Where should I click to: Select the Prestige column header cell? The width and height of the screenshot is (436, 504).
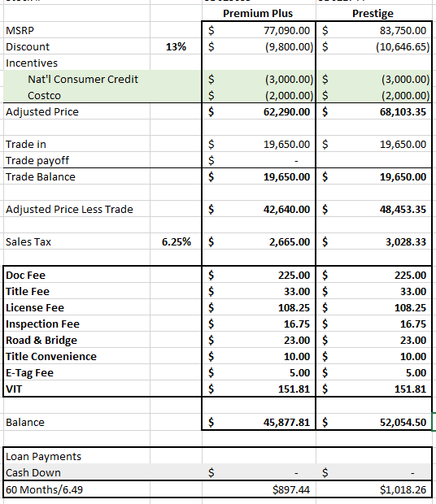pos(373,14)
